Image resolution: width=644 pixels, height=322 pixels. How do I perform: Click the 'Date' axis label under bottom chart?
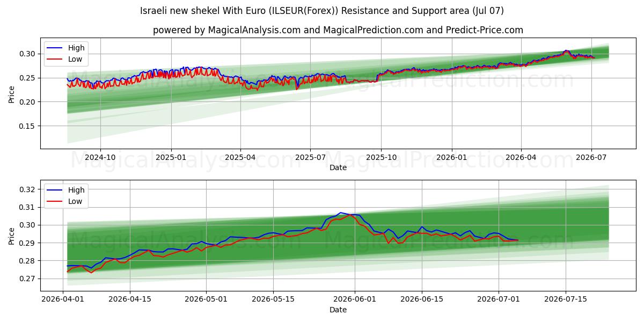338,310
